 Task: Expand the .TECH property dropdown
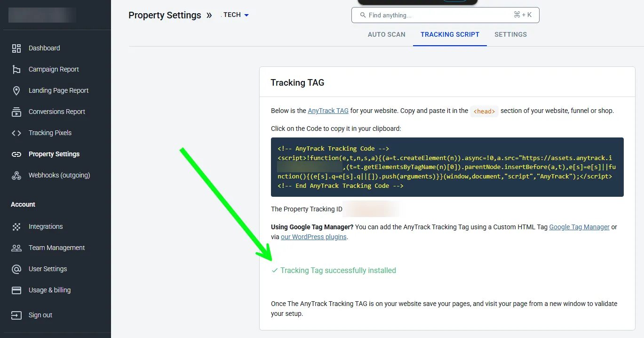coord(235,15)
